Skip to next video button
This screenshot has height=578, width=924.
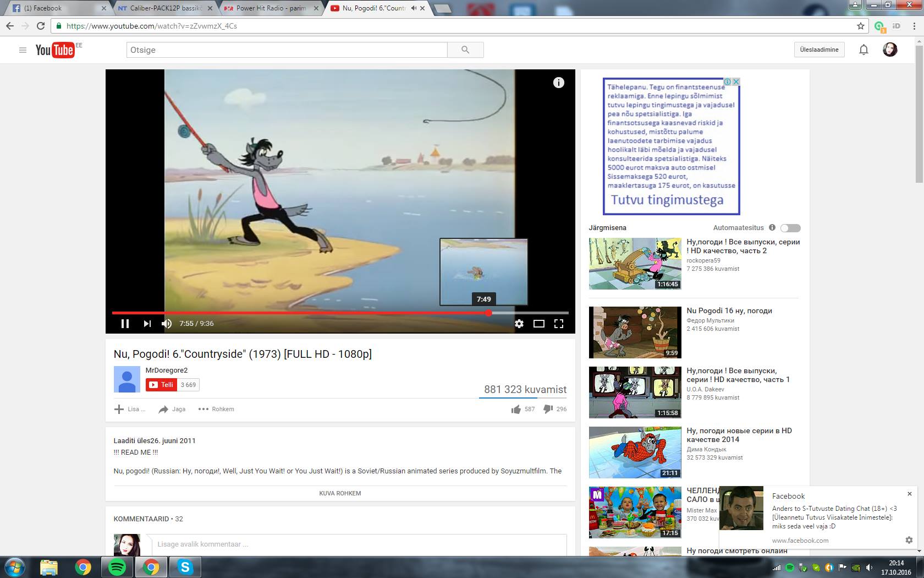(x=147, y=324)
